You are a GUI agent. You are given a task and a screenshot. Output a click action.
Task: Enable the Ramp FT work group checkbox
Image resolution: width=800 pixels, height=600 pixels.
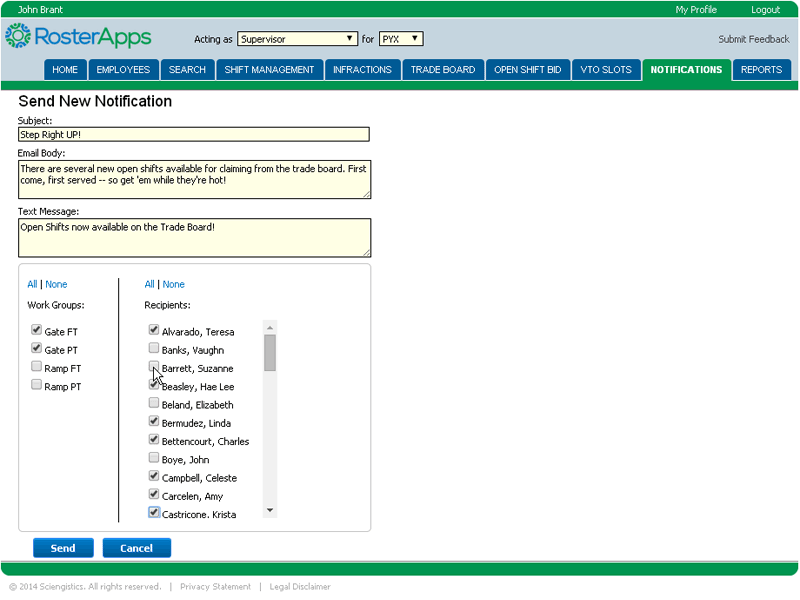click(x=37, y=367)
